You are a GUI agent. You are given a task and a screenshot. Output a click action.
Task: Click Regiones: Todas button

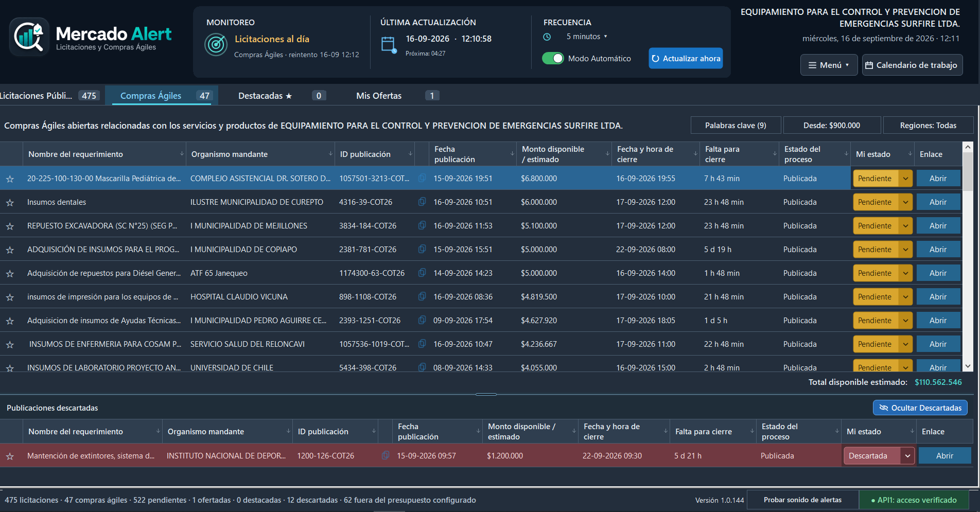(928, 126)
